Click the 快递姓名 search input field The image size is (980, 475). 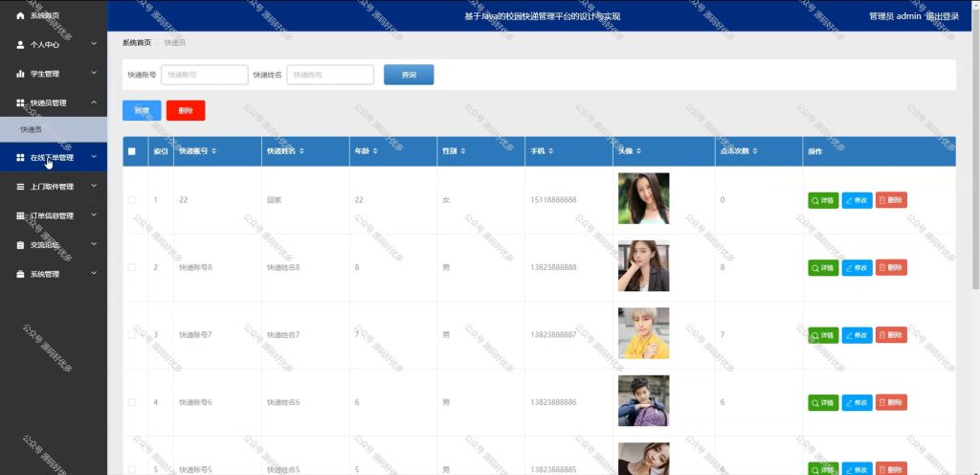pos(330,75)
